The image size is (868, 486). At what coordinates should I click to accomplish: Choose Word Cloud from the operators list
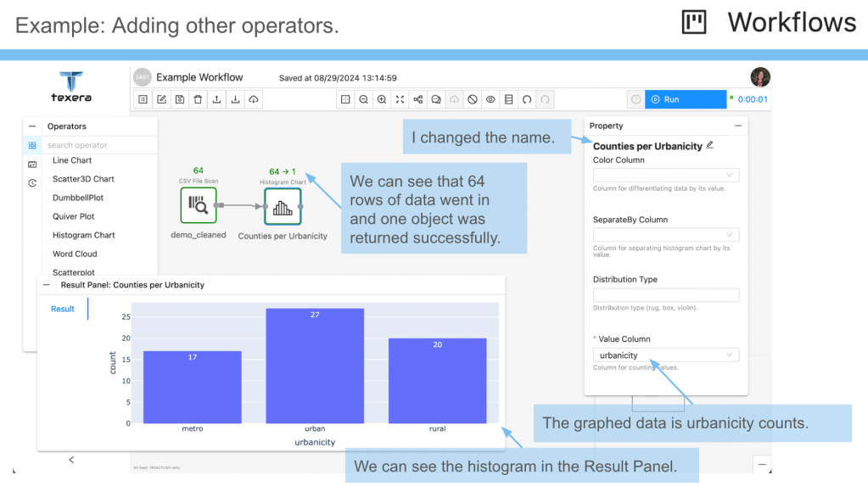75,254
